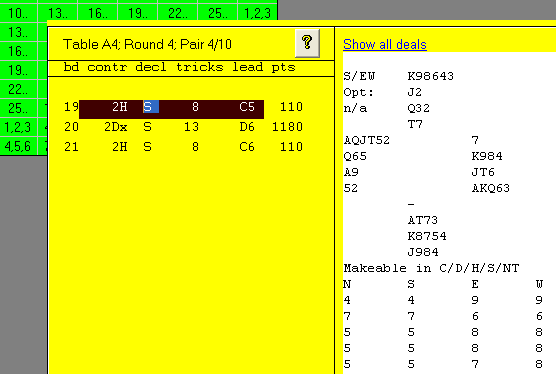
Task: Click contract 2Dx for board 20
Action: click(x=116, y=127)
